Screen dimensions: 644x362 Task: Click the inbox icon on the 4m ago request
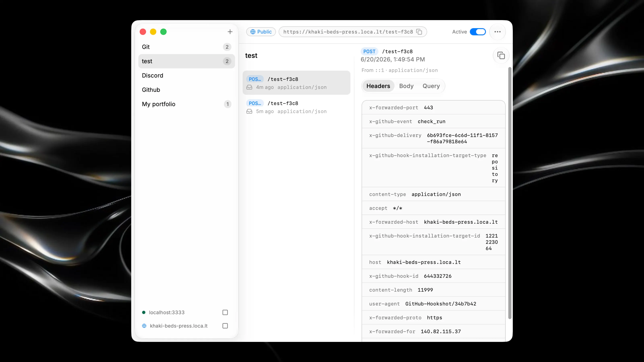249,87
